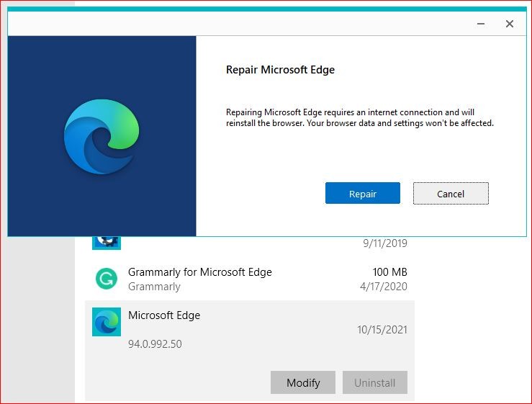Select the Grammarly app icon in the list
The width and height of the screenshot is (532, 404).
click(107, 279)
